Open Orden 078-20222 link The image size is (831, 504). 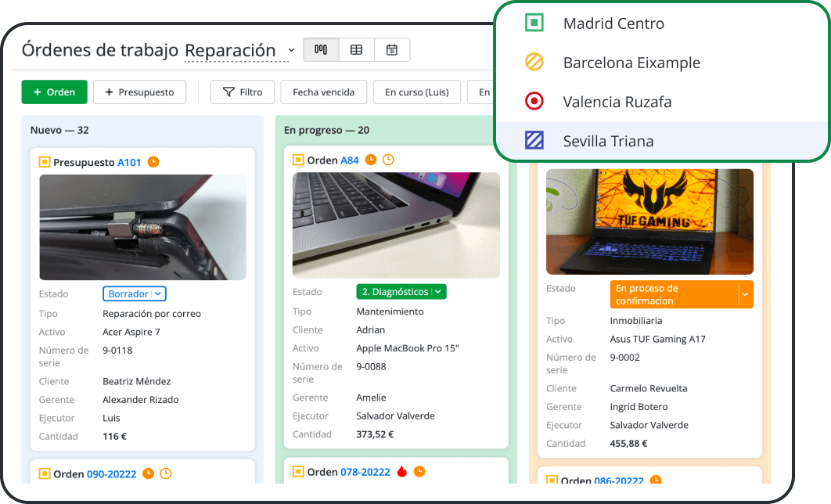[365, 472]
